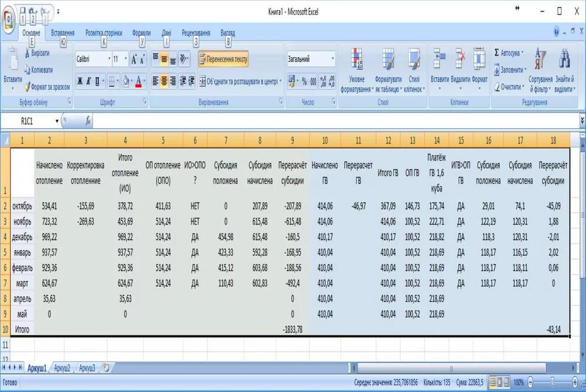Screen dimensions: 586x392
Task: Click Вставити cells insert icon
Action: 439,60
